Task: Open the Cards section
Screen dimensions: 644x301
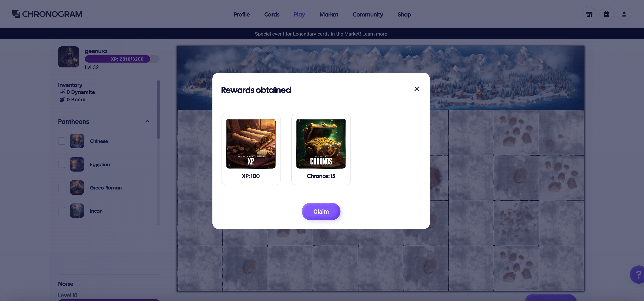Action: pos(272,14)
